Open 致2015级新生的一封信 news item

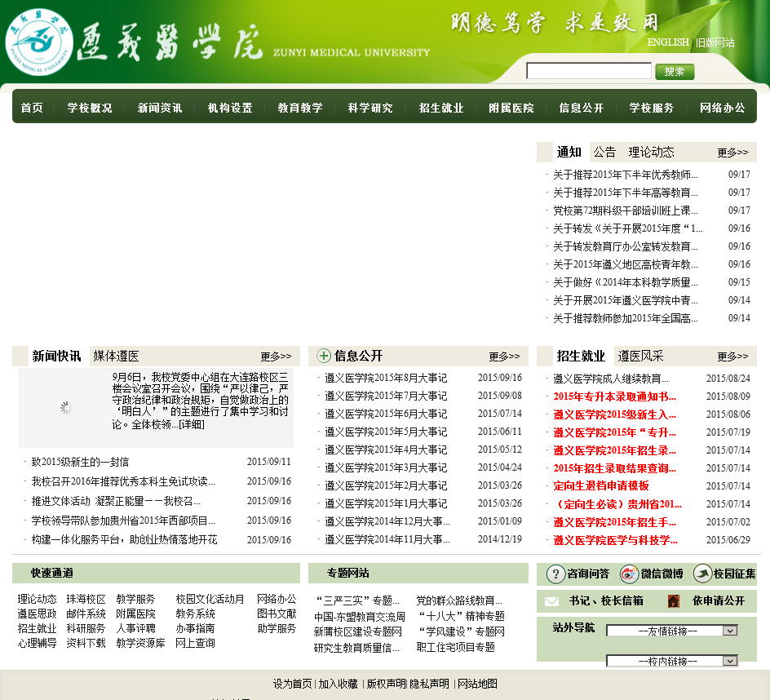tap(80, 462)
